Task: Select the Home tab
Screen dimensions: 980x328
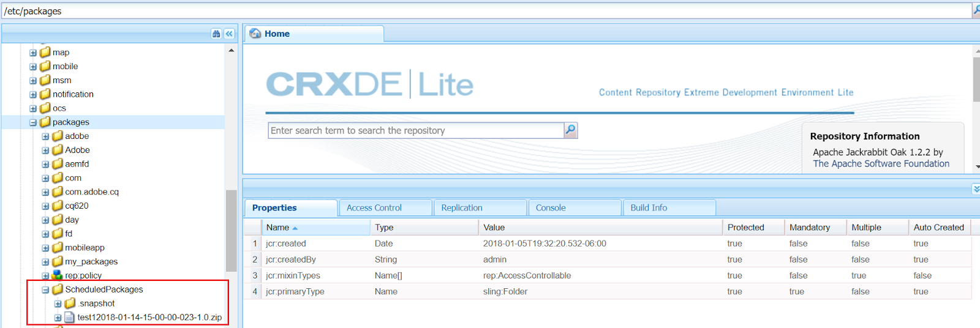Action: [314, 34]
